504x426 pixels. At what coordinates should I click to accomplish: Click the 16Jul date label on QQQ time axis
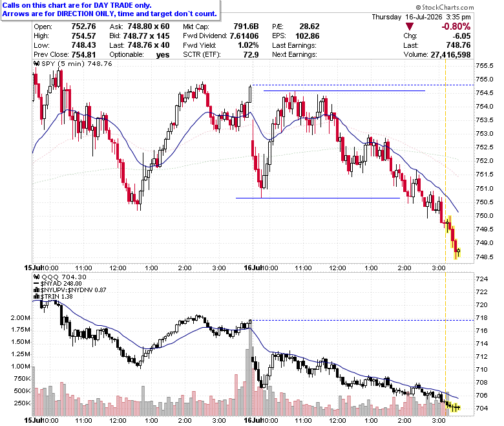click(x=253, y=420)
